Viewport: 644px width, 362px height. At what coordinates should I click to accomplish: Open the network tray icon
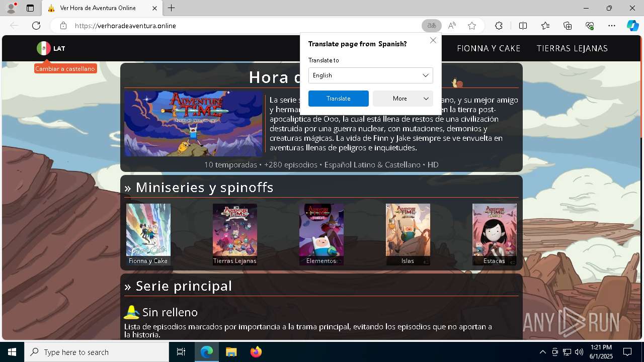pyautogui.click(x=567, y=352)
